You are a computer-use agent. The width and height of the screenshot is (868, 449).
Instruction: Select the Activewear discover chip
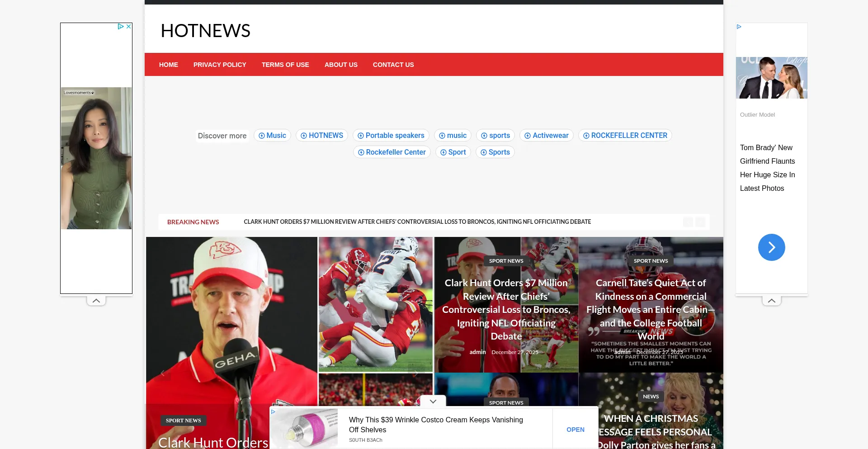(546, 136)
